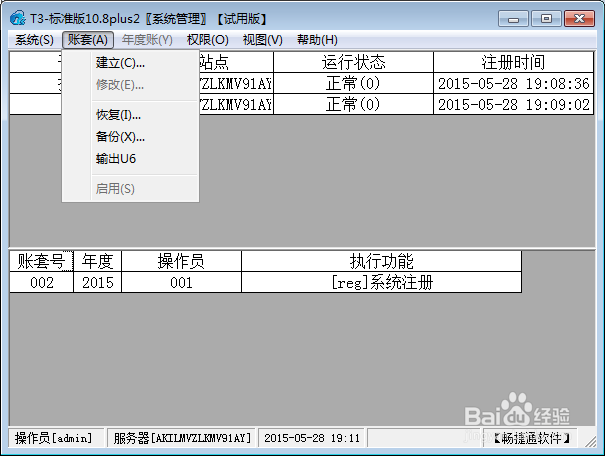This screenshot has width=605, height=456.
Task: Open the 系统(S) menu
Action: (34, 40)
